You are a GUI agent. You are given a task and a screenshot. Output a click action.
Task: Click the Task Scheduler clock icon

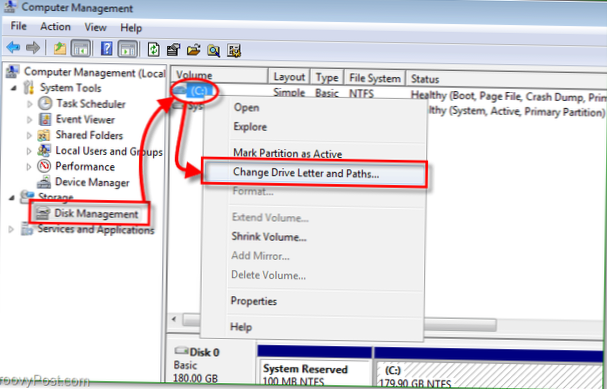[45, 103]
